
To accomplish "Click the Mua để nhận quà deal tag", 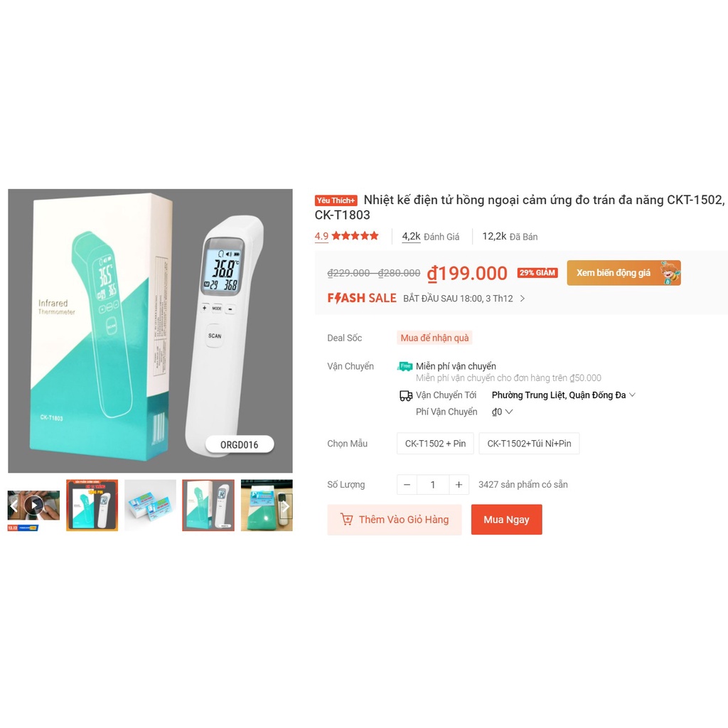I will [x=434, y=338].
